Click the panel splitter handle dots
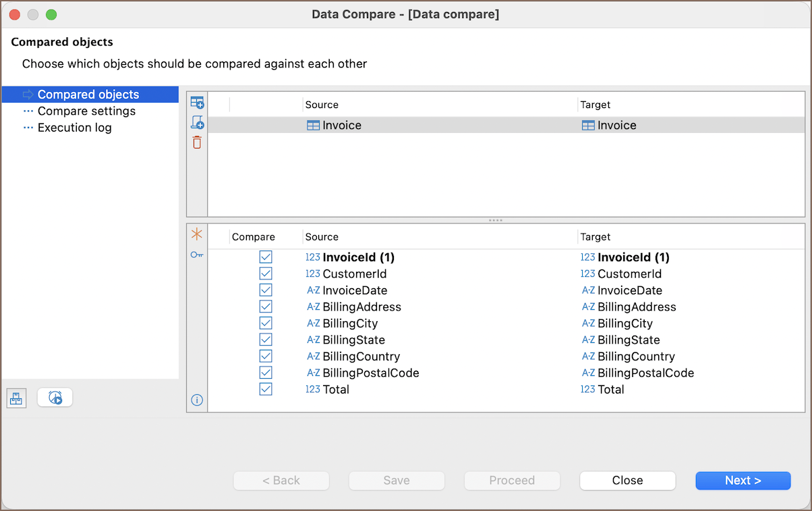Image resolution: width=812 pixels, height=511 pixels. (x=496, y=220)
